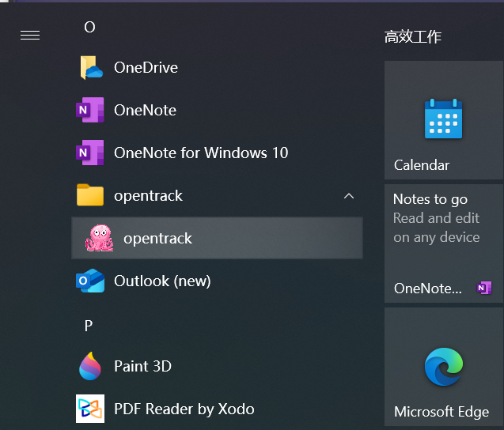The height and width of the screenshot is (430, 504).
Task: Click the purple OneNote icon
Action: tap(90, 110)
